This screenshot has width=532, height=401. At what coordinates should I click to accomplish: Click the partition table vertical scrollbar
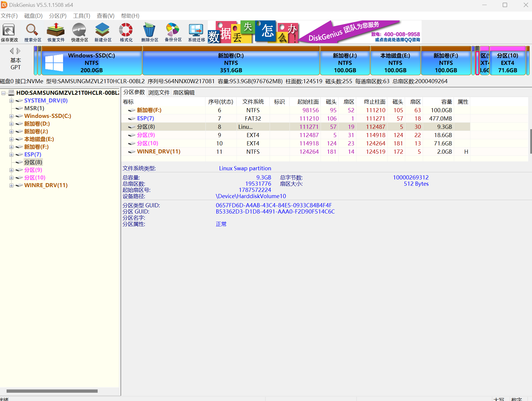[x=531, y=141]
